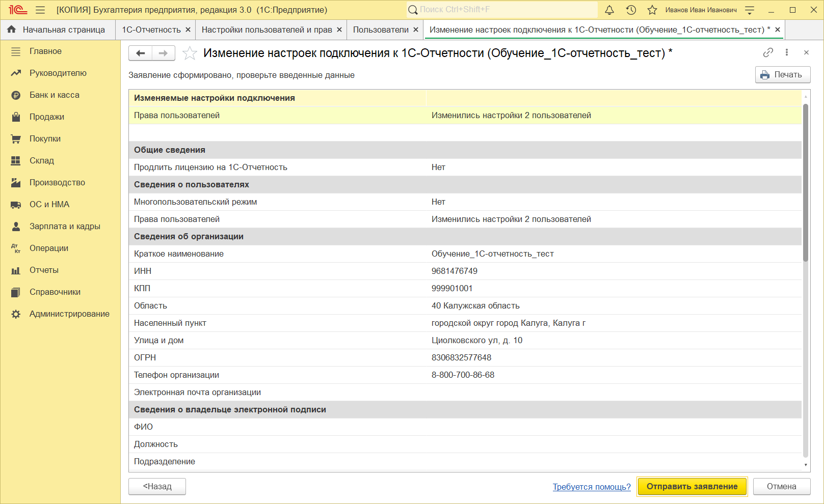
Task: Click the username Иванов Иван Иванович
Action: click(x=701, y=10)
